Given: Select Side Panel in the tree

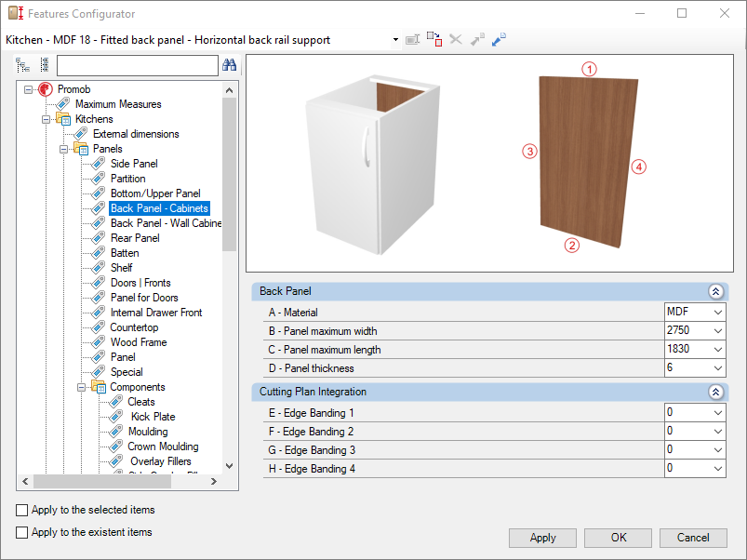Looking at the screenshot, I should click(x=134, y=164).
